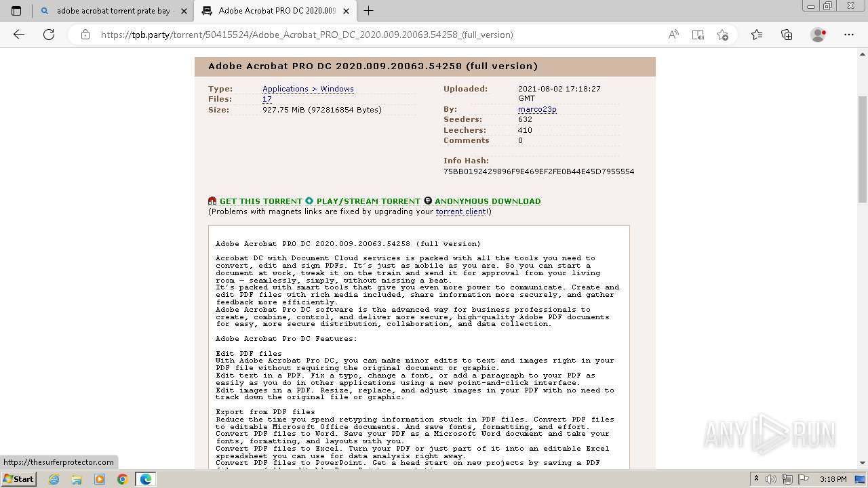
Task: Click ANONYMOUS DOWNLOAD link
Action: 488,201
